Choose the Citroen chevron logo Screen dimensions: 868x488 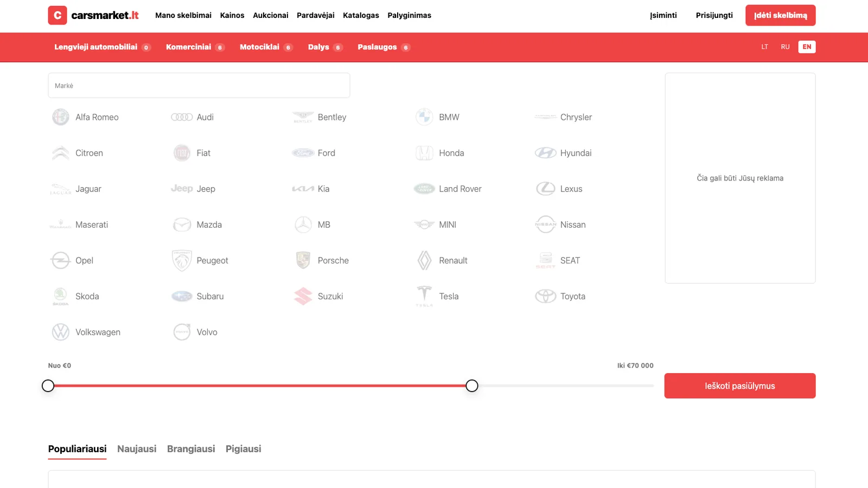tap(60, 153)
